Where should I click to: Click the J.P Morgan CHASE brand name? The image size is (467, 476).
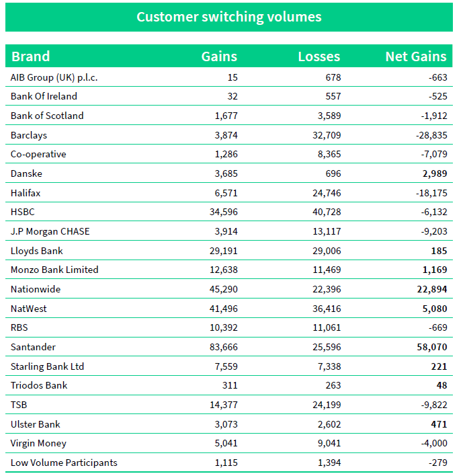(50, 231)
